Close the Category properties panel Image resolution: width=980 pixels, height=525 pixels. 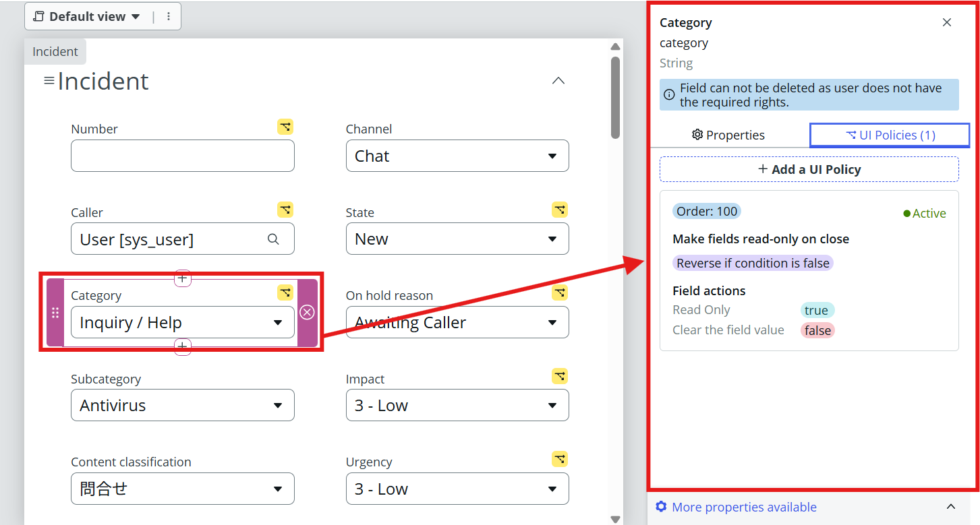click(x=947, y=22)
